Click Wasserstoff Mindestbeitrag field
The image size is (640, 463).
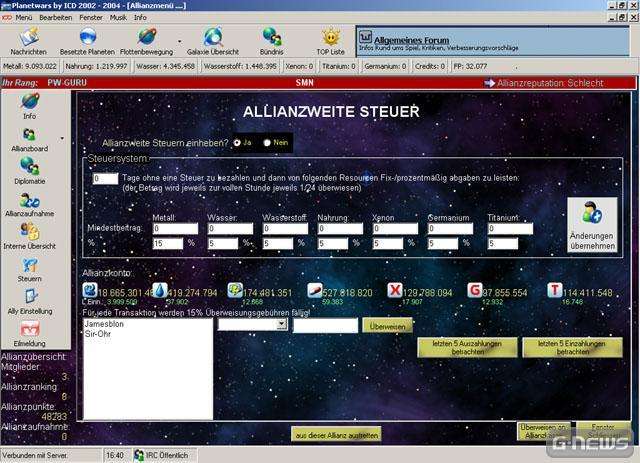[285, 229]
